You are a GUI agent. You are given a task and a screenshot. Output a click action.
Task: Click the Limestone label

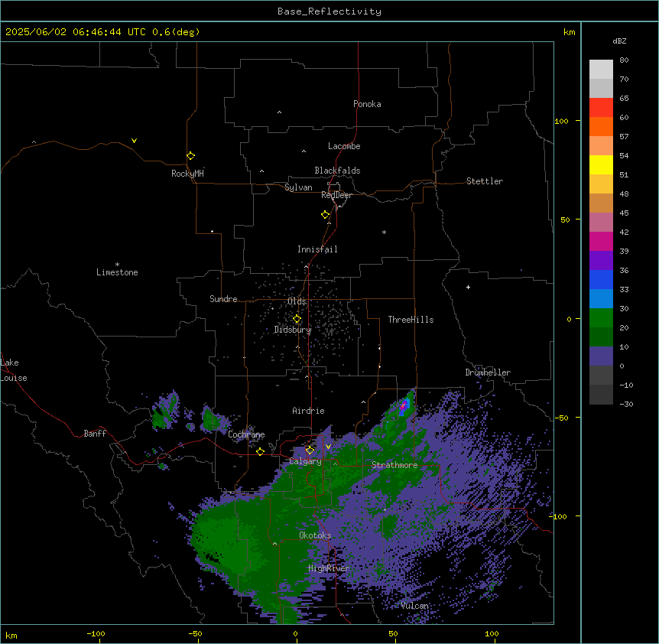coord(117,272)
